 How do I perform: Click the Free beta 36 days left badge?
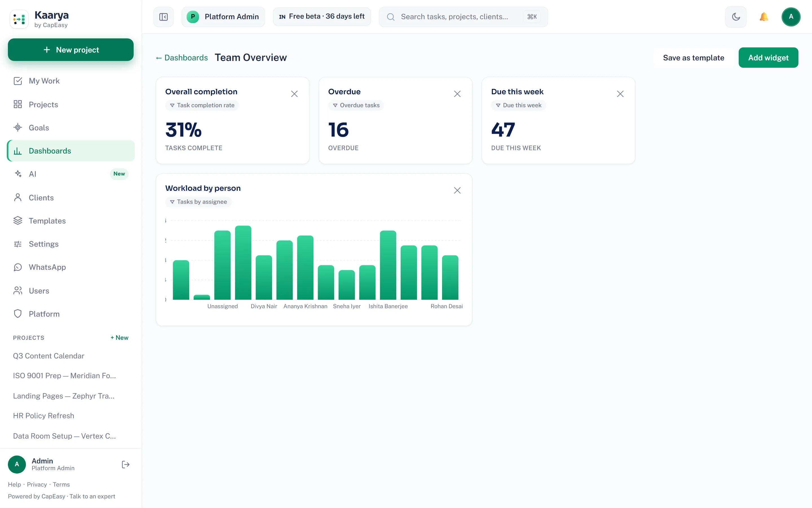(x=322, y=16)
